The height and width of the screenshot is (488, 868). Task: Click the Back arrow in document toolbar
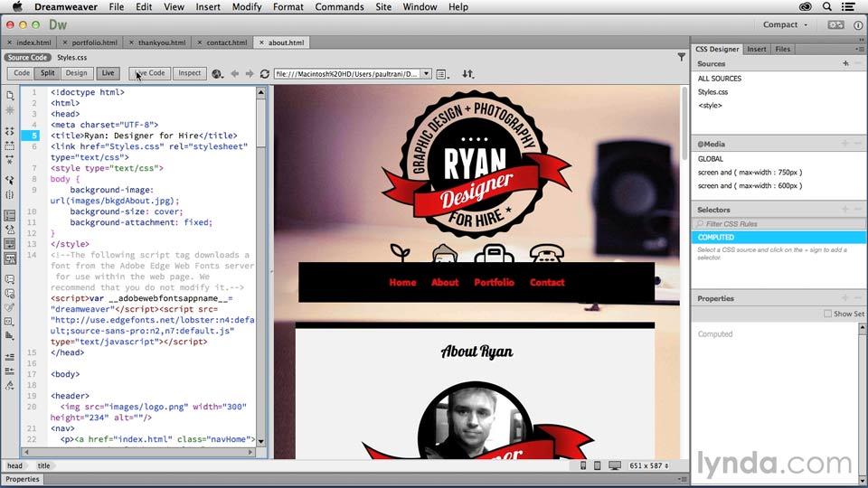pyautogui.click(x=235, y=73)
